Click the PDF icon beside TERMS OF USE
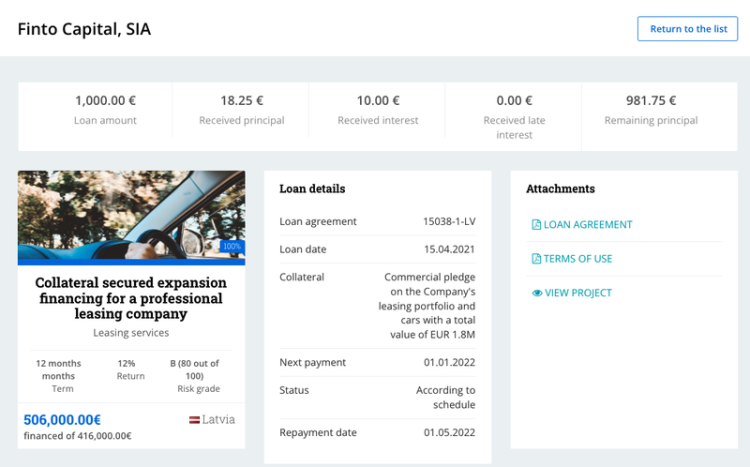 coord(536,259)
